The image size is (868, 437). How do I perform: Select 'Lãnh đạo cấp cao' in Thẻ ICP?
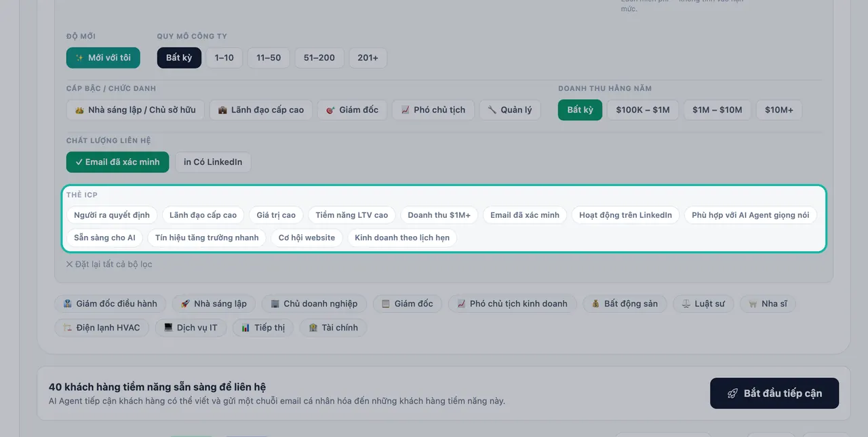point(203,215)
